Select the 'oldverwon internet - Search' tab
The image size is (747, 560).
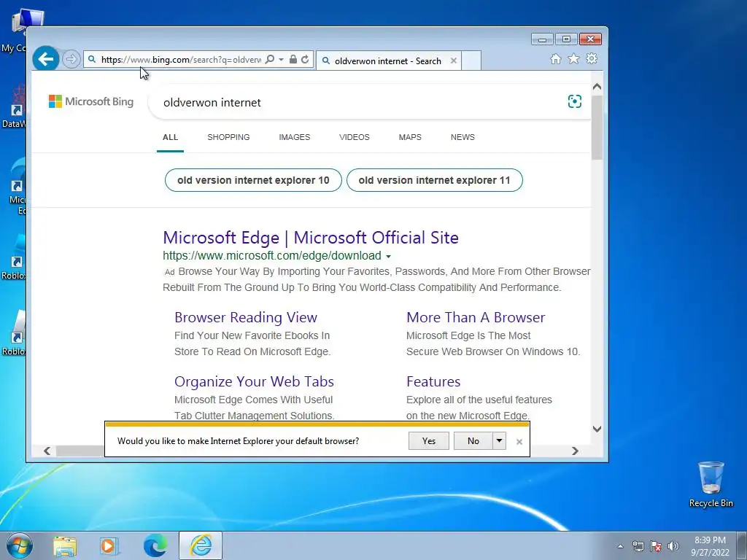coord(387,61)
